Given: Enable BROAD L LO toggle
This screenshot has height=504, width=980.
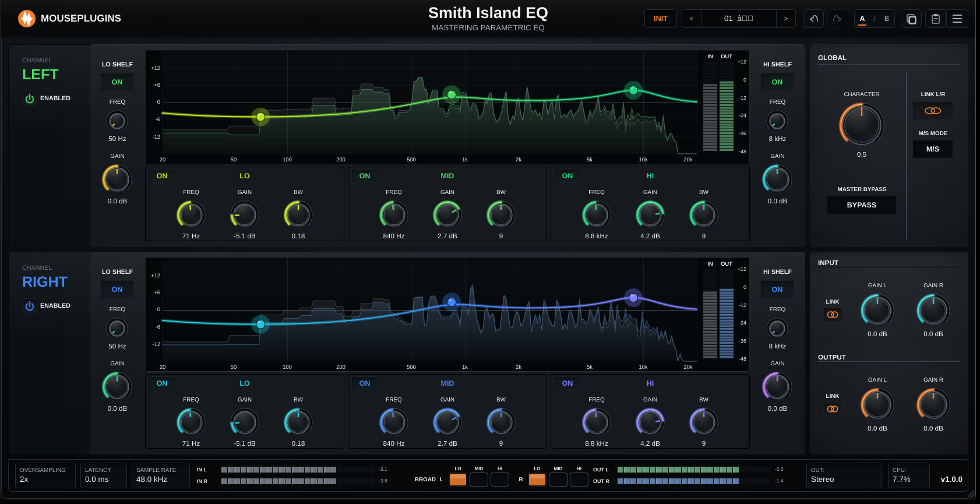Looking at the screenshot, I should (x=458, y=480).
